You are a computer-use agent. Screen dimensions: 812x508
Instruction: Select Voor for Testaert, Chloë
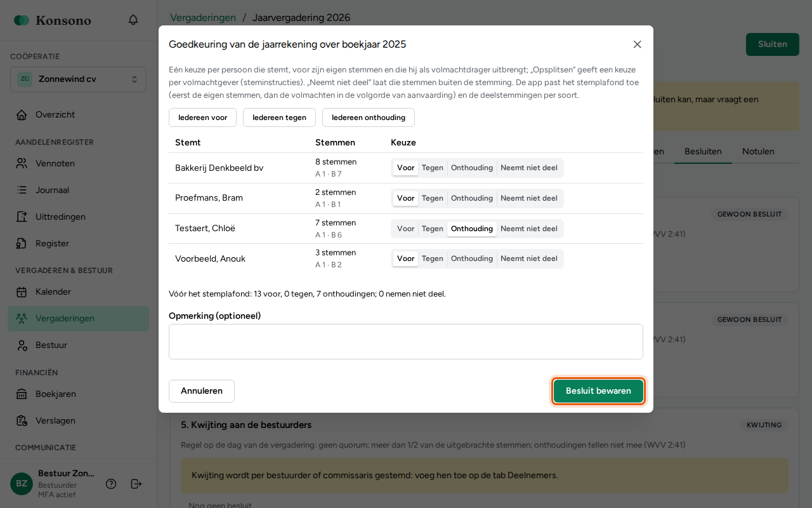coord(406,229)
